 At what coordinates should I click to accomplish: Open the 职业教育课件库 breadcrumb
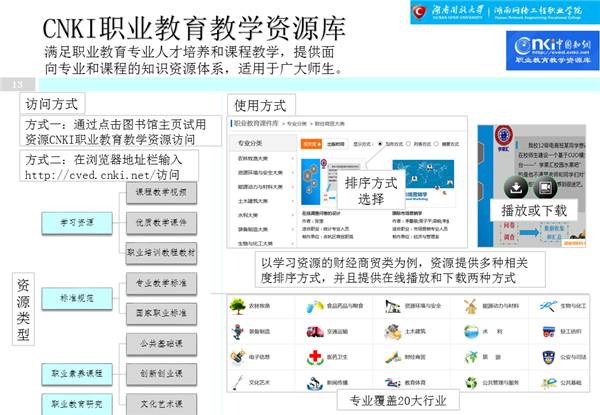coord(256,123)
